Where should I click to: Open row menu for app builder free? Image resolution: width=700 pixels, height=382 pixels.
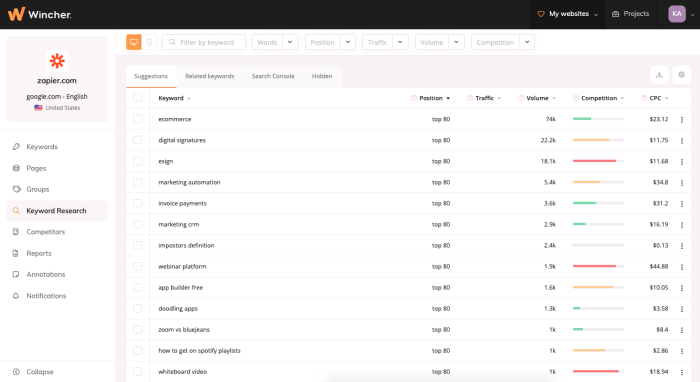[682, 288]
